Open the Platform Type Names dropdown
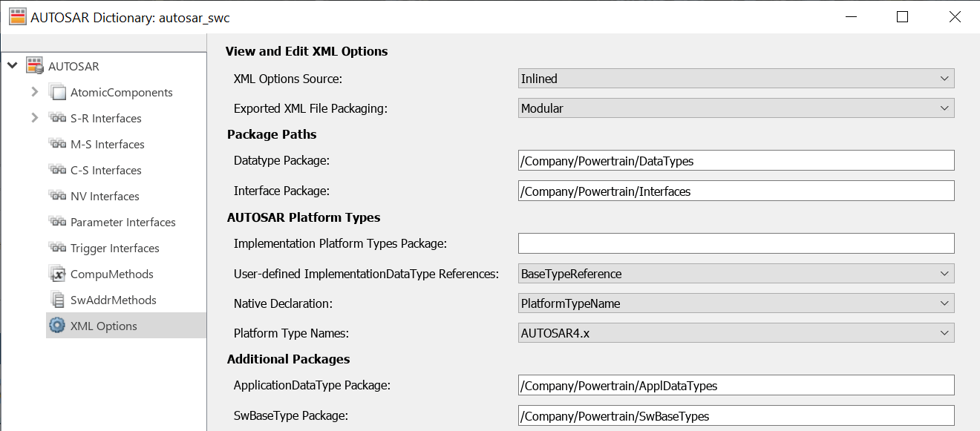This screenshot has height=431, width=980. point(736,333)
